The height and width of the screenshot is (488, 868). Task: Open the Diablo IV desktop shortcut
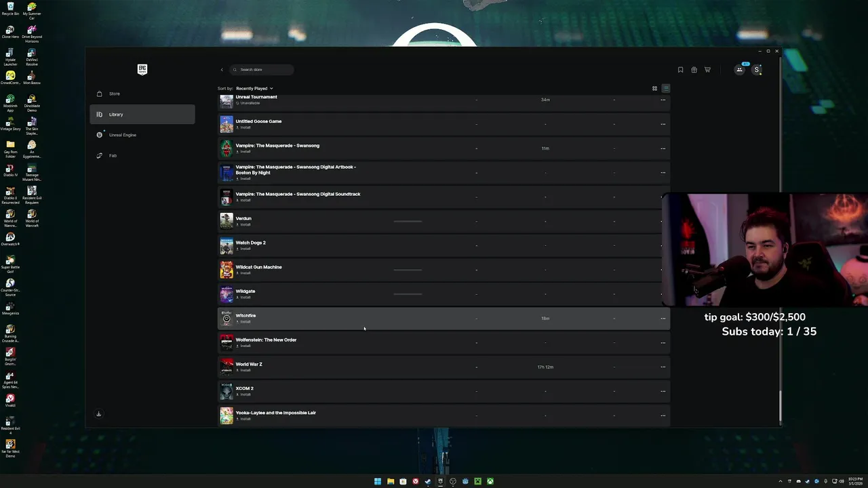(10, 171)
